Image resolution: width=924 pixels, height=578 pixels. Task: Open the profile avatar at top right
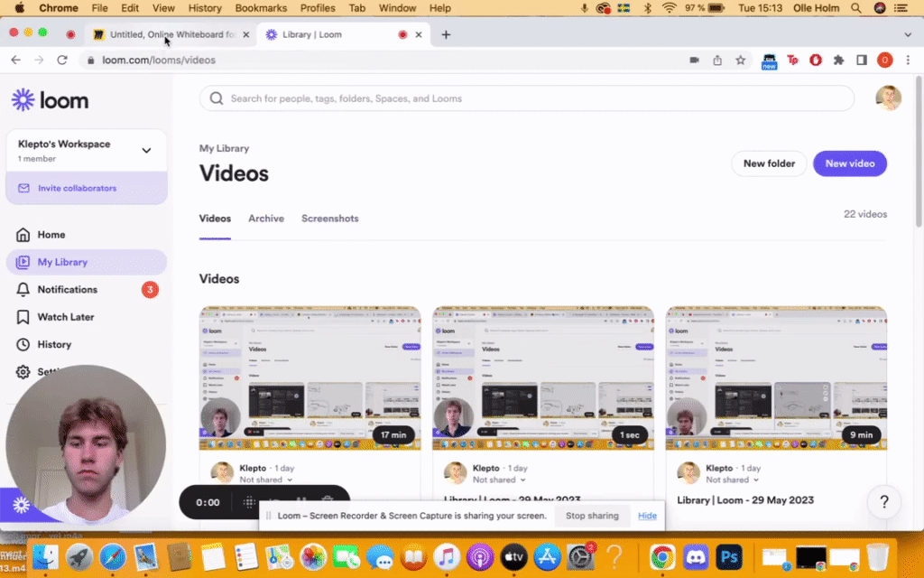[888, 98]
